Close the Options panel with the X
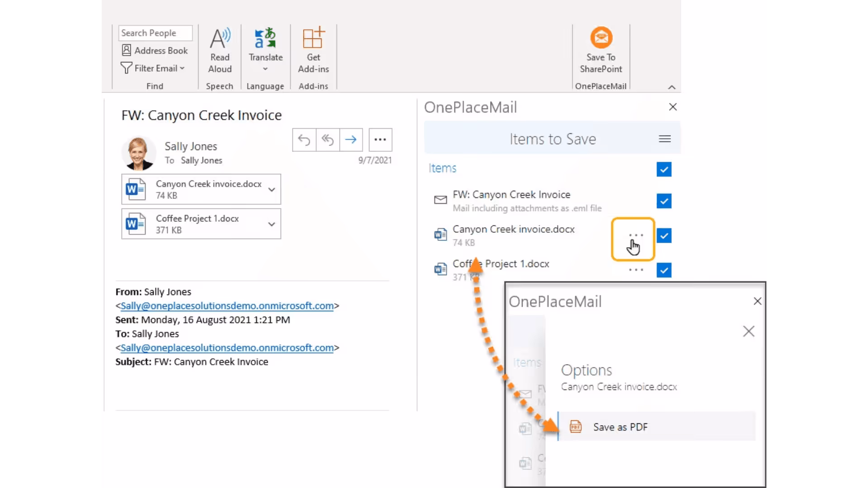The width and height of the screenshot is (868, 488). pyautogui.click(x=749, y=332)
